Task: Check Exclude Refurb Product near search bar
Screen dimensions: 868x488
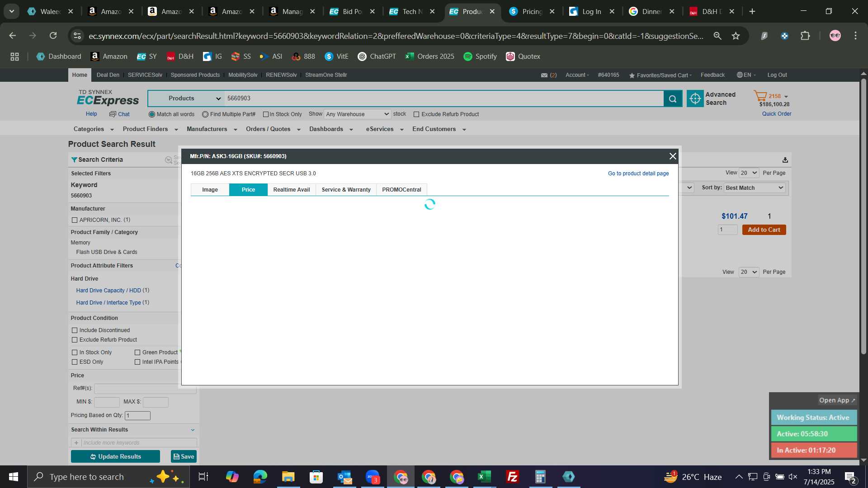Action: pyautogui.click(x=416, y=114)
